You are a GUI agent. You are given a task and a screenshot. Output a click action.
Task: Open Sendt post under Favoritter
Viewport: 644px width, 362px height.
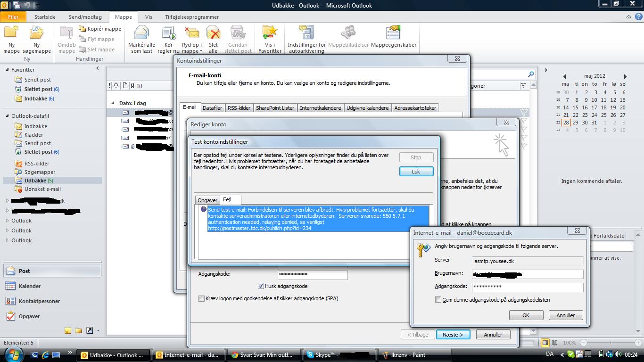pos(37,80)
